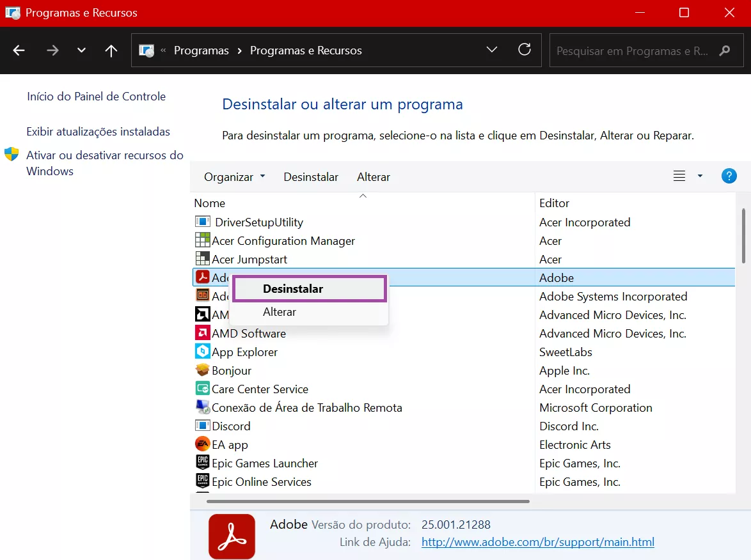The height and width of the screenshot is (560, 751).
Task: Expand the address bar breadcrumb chevron
Action: 491,49
